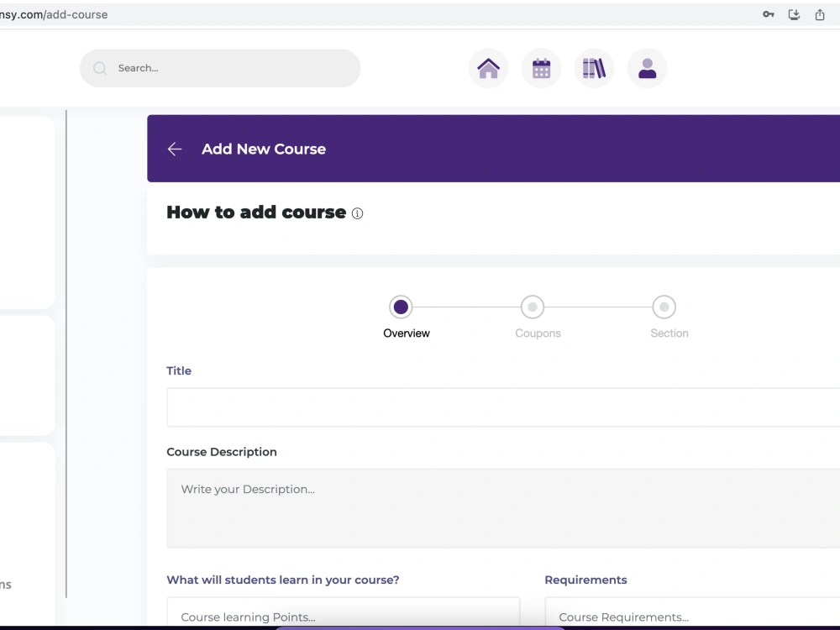Open the Overview step label
The width and height of the screenshot is (840, 630).
407,333
